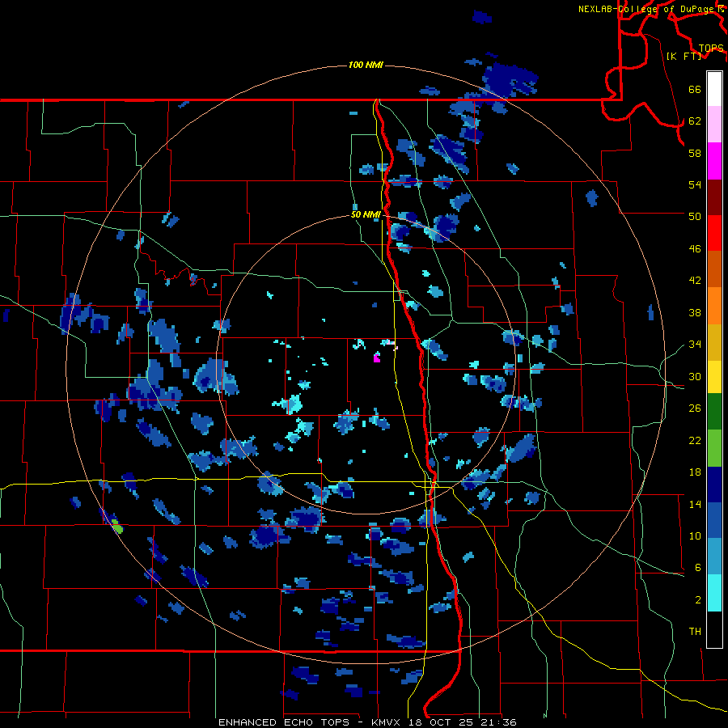This screenshot has height=728, width=728.
Task: Select the bright orange color scale block
Action: [714, 305]
